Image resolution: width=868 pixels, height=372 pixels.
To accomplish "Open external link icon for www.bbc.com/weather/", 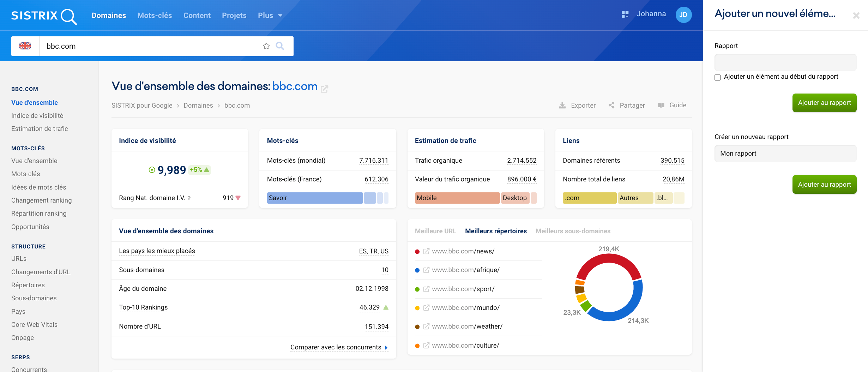I will point(426,326).
